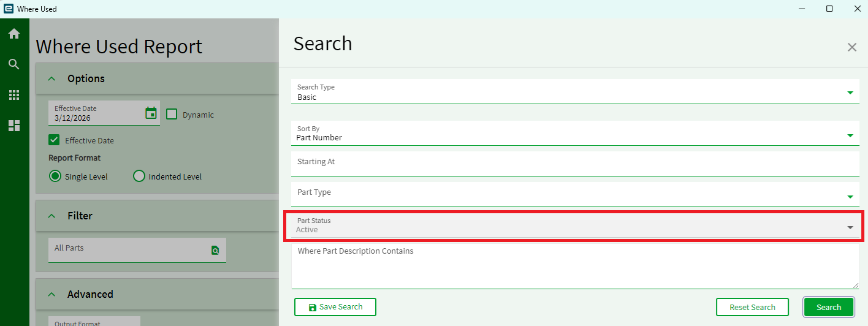Collapse the Filter section

pos(52,216)
